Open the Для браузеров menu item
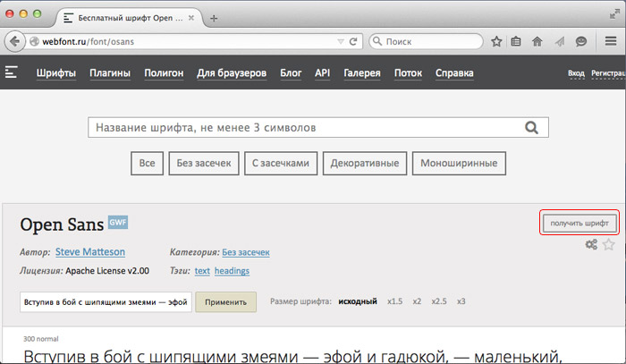 pyautogui.click(x=232, y=73)
